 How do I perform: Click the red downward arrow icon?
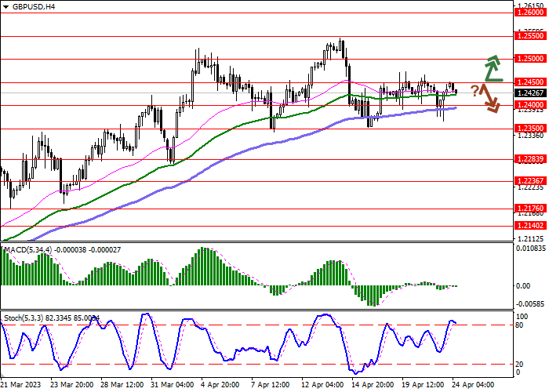(491, 99)
